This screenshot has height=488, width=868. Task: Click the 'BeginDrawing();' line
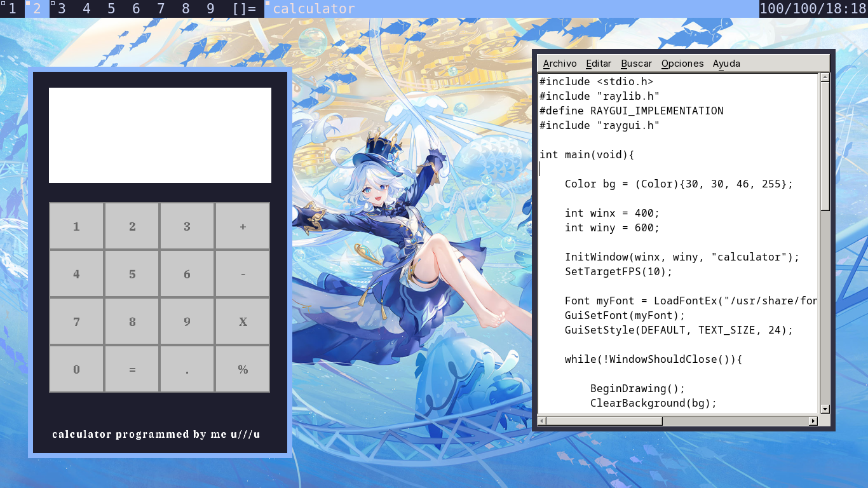coord(637,388)
